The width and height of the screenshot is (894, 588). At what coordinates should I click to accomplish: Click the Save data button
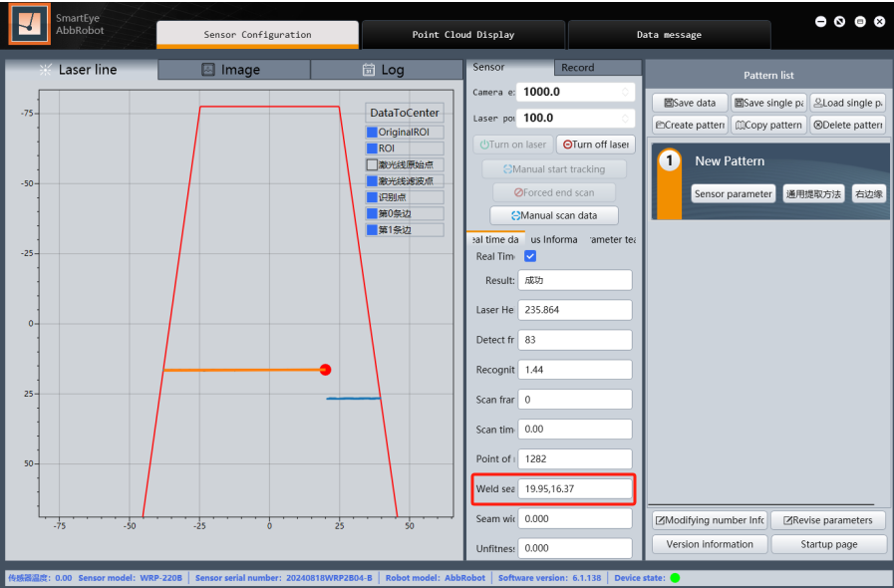(x=689, y=103)
